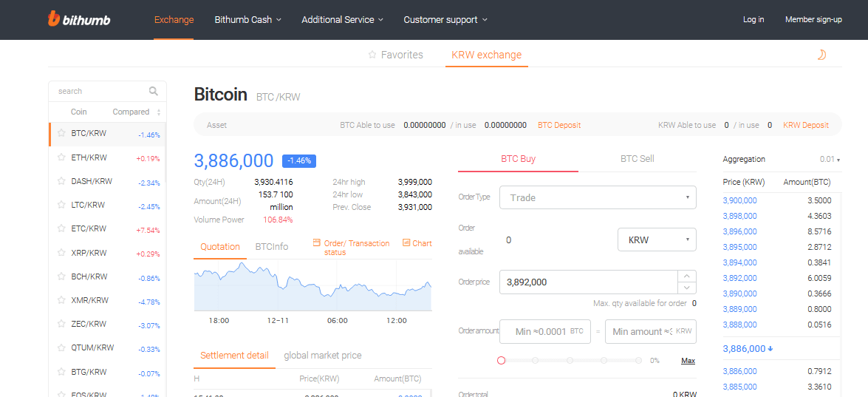Click the 3,894,000 order book price

[739, 262]
